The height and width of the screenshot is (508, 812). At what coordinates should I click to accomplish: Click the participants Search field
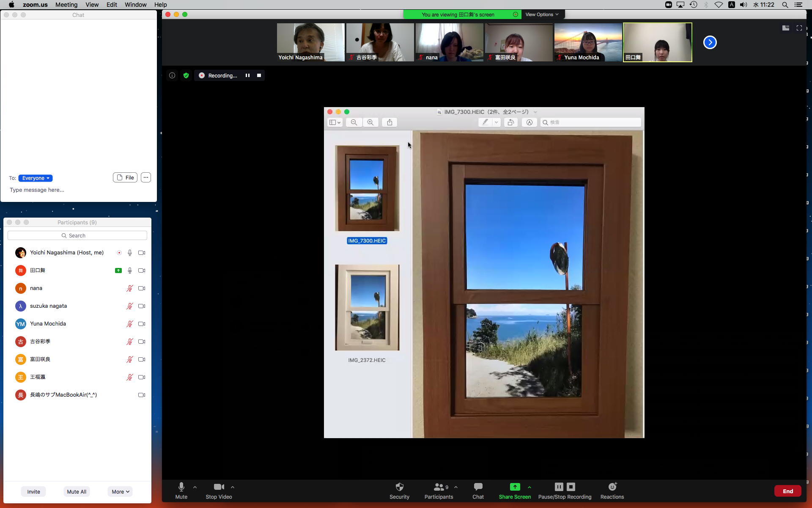click(77, 235)
